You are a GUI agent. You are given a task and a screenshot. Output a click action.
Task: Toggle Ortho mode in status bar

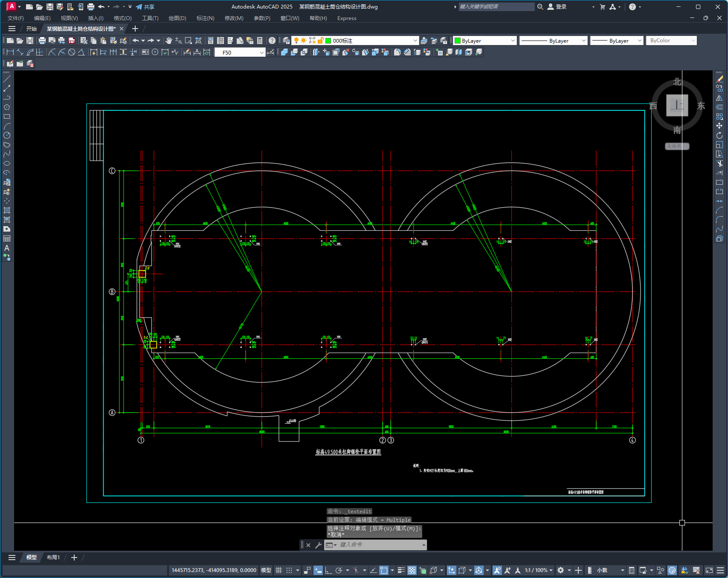(328, 570)
